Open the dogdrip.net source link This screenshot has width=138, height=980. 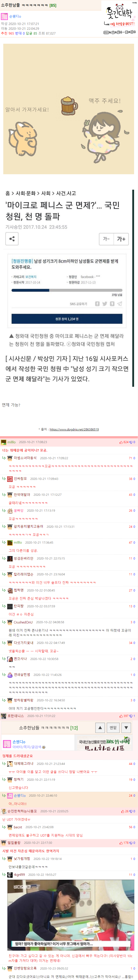click(74, 429)
